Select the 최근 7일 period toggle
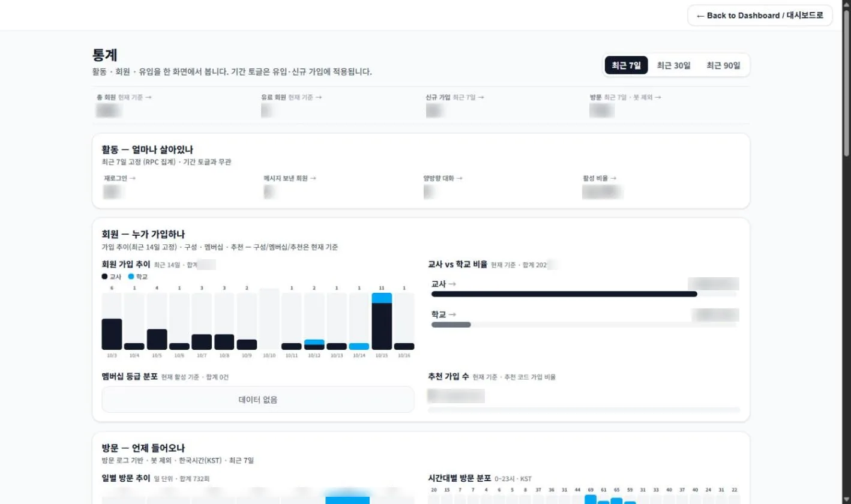The width and height of the screenshot is (851, 504). coord(627,65)
